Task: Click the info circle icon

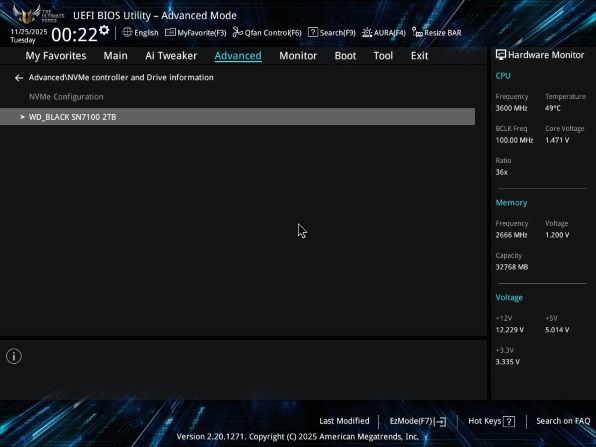Action: pyautogui.click(x=14, y=356)
